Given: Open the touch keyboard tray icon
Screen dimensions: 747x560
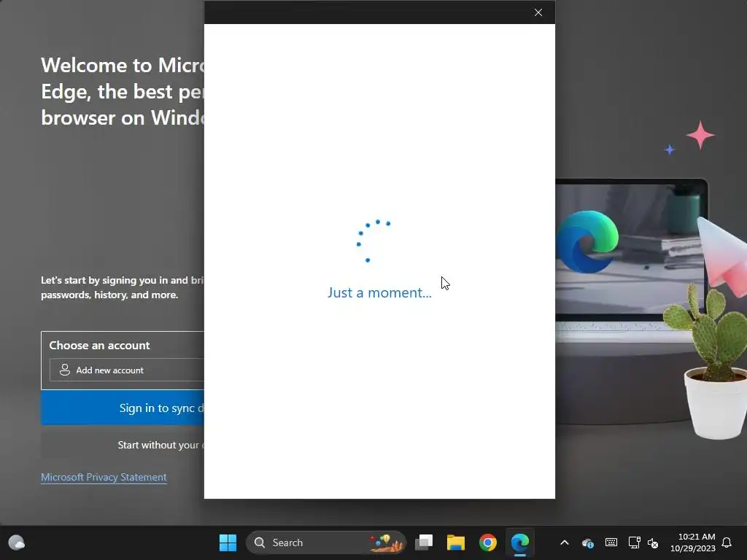Looking at the screenshot, I should [x=611, y=542].
